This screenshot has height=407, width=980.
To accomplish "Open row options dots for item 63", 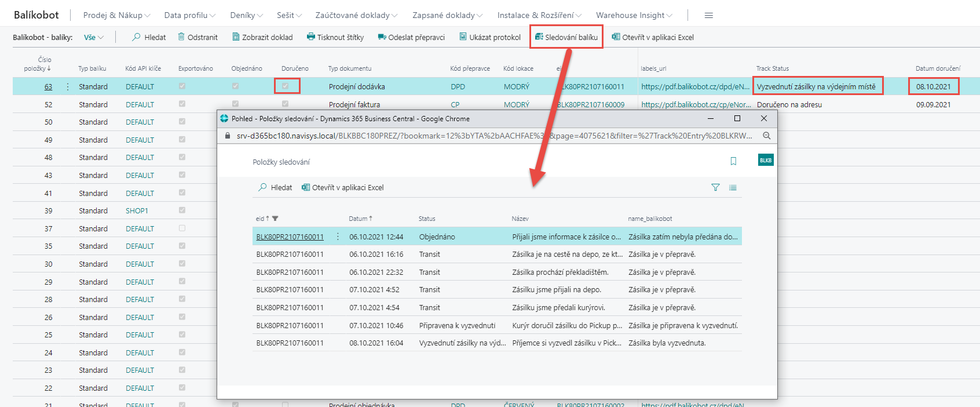I will click(x=68, y=86).
